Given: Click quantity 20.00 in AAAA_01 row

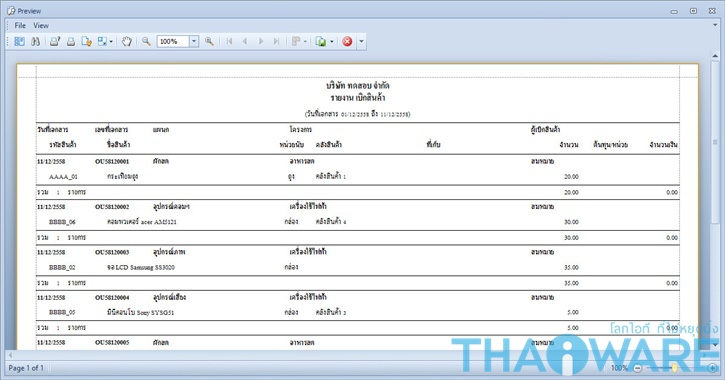Looking at the screenshot, I should pos(571,177).
